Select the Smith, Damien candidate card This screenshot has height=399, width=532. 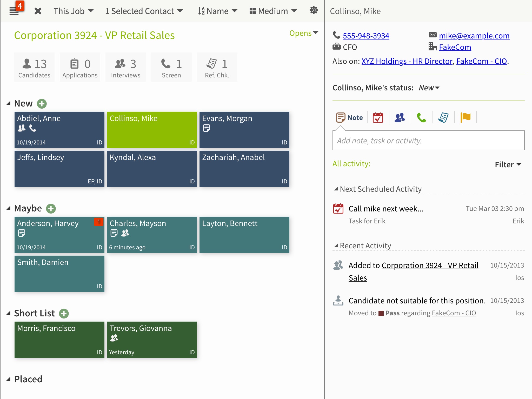coord(59,274)
